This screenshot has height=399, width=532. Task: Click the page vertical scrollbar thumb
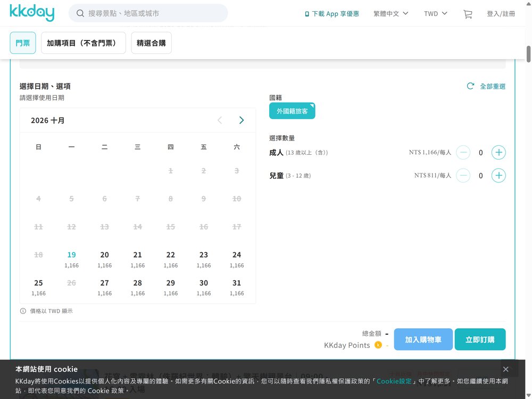tap(529, 54)
